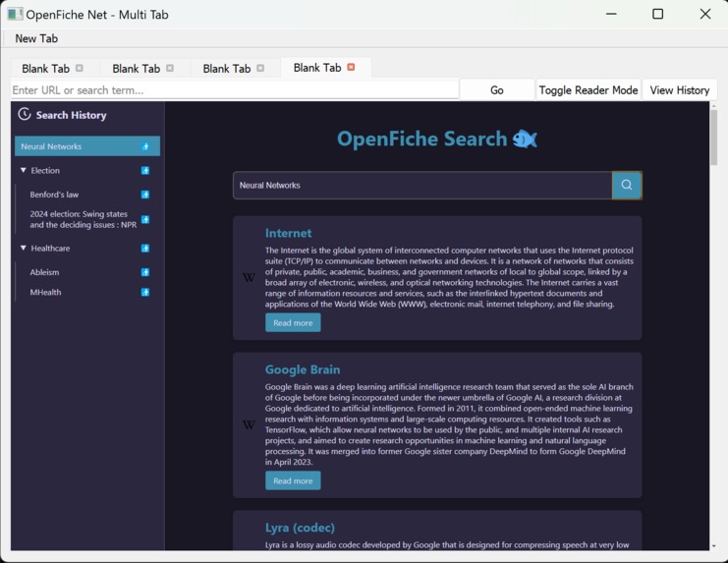Click the Wikipedia W icon on Internet result
The image size is (728, 563).
(x=249, y=277)
